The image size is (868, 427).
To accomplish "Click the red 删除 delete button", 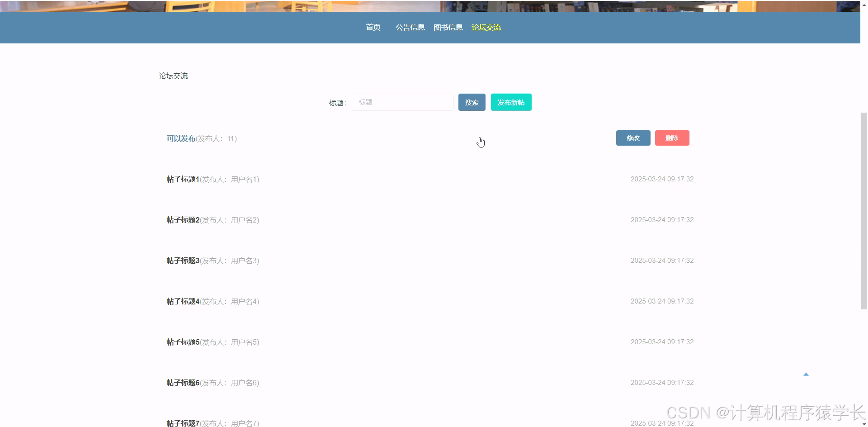I will coord(672,138).
